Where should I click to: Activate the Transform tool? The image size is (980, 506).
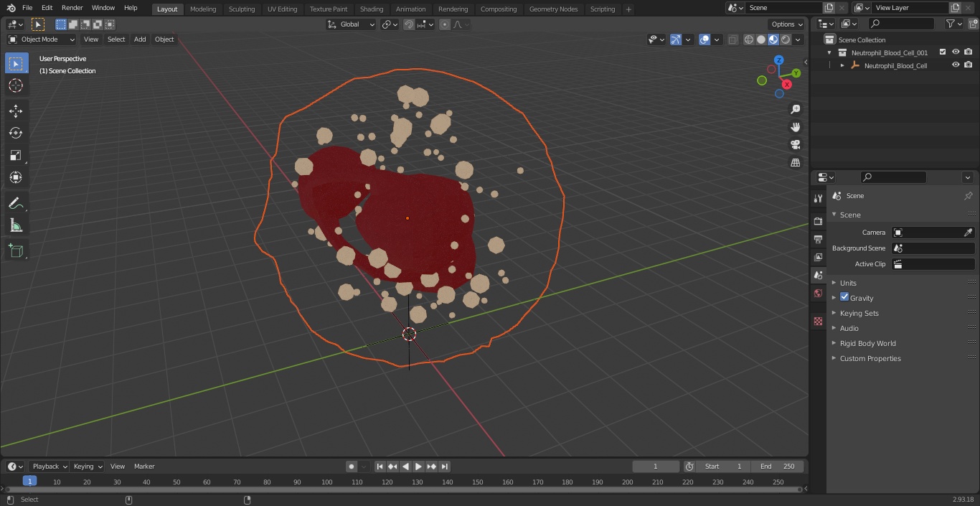pos(16,177)
